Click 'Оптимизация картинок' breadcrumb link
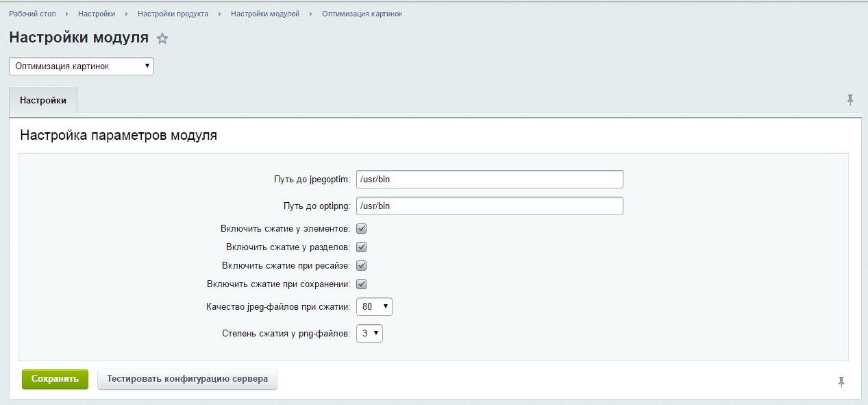The height and width of the screenshot is (405, 868). tap(362, 14)
